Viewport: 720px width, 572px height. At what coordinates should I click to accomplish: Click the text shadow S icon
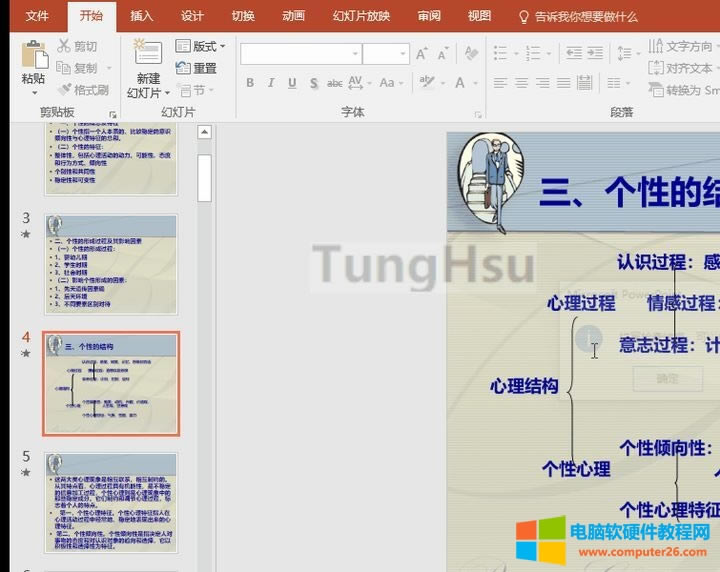tap(314, 83)
